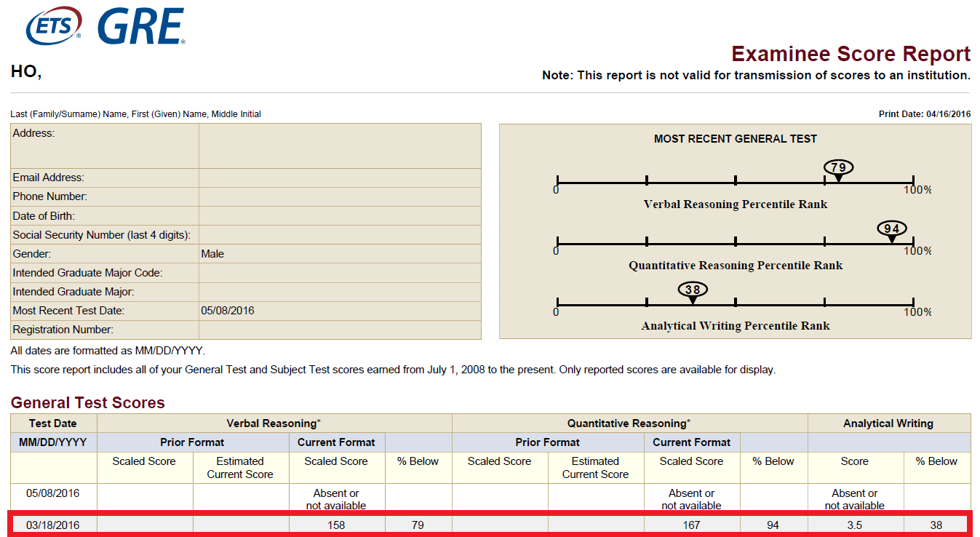980x537 pixels.
Task: Select the 03/18/2016 test date cell
Action: click(53, 525)
